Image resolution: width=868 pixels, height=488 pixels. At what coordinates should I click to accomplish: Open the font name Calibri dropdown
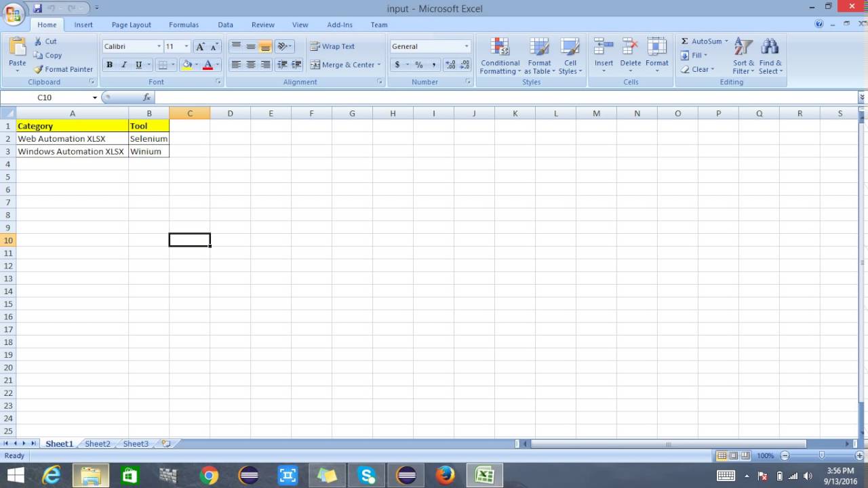coord(159,46)
